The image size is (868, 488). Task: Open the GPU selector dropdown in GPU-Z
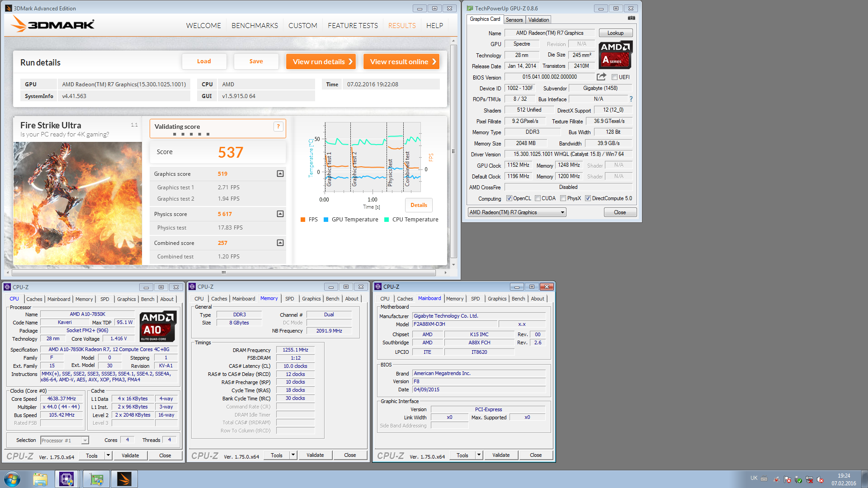(x=517, y=212)
